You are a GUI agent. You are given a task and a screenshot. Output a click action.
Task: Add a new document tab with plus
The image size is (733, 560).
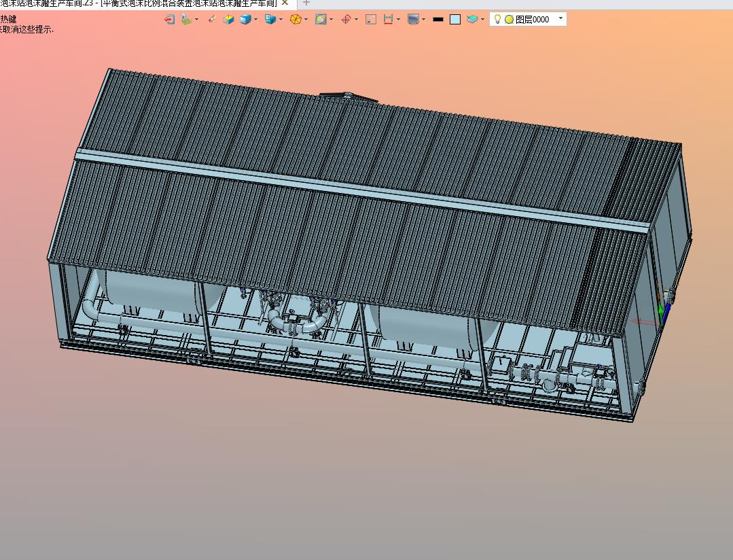pos(306,3)
